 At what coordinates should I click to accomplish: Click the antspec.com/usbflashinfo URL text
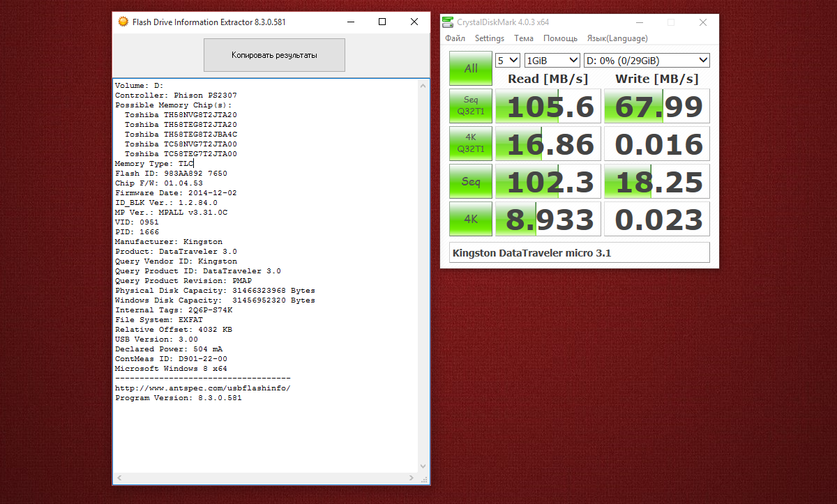point(202,388)
